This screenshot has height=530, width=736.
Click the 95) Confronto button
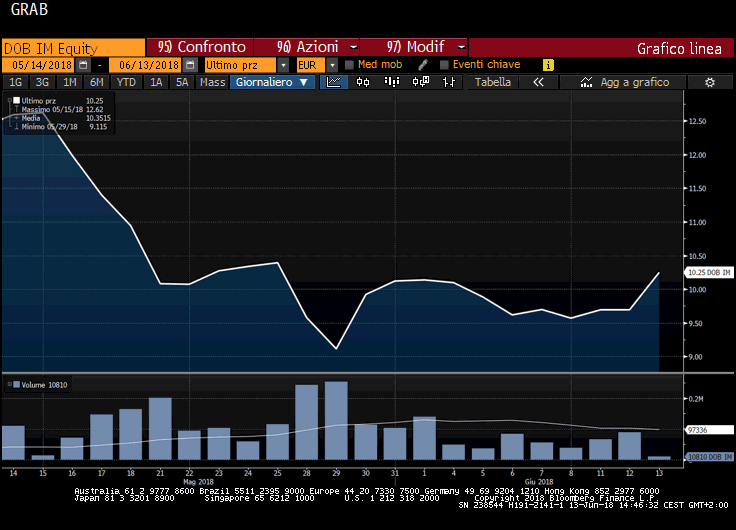click(x=200, y=47)
